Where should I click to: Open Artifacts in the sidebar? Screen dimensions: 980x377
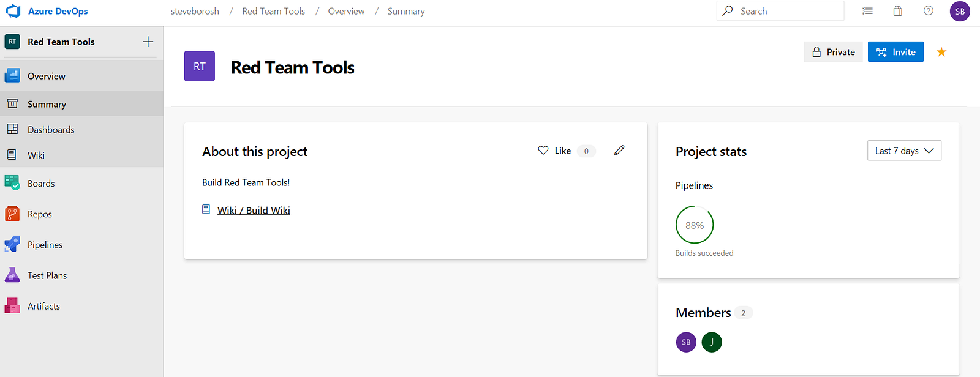81,305
